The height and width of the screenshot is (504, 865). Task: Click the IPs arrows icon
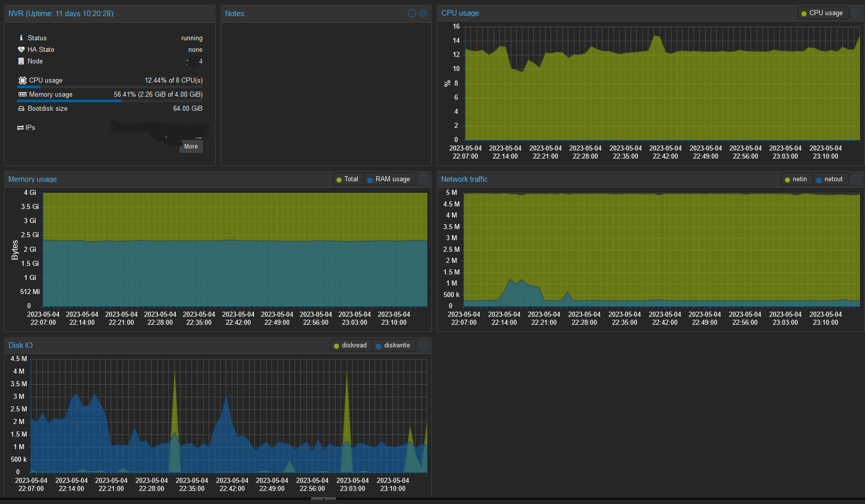click(21, 127)
